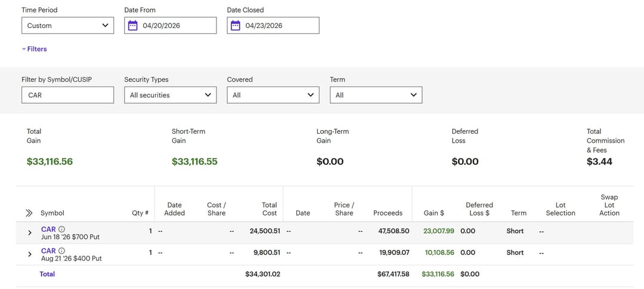Click the Date From calendar icon
Screen dimensions: 644x289
point(132,26)
